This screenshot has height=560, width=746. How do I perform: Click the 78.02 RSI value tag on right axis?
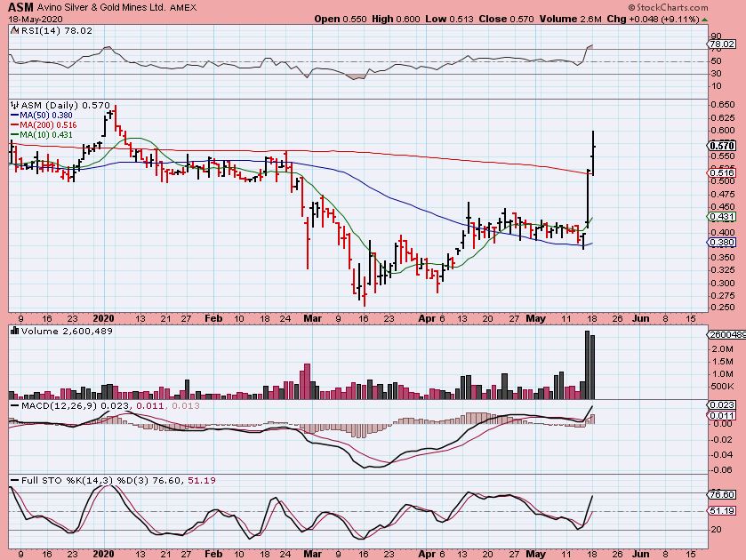click(722, 44)
